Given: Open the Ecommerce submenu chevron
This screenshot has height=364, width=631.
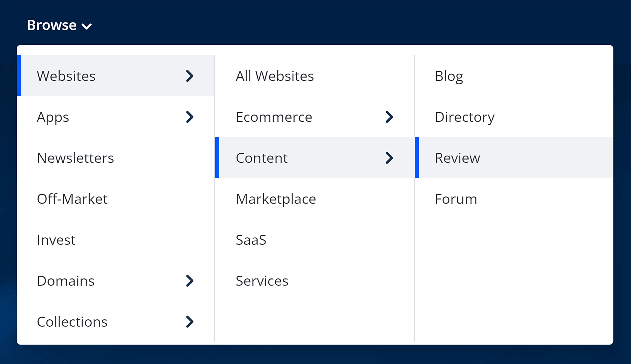Looking at the screenshot, I should point(389,117).
